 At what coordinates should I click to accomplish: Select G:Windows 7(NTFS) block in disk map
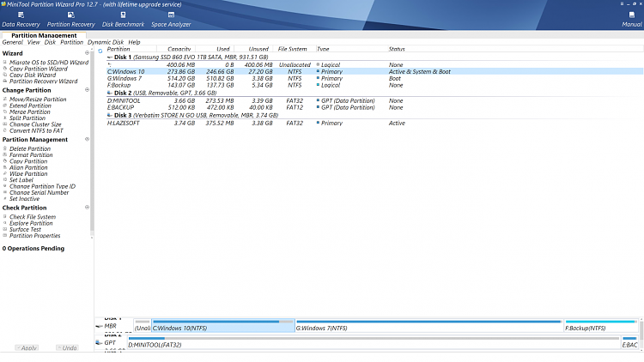[x=428, y=326]
